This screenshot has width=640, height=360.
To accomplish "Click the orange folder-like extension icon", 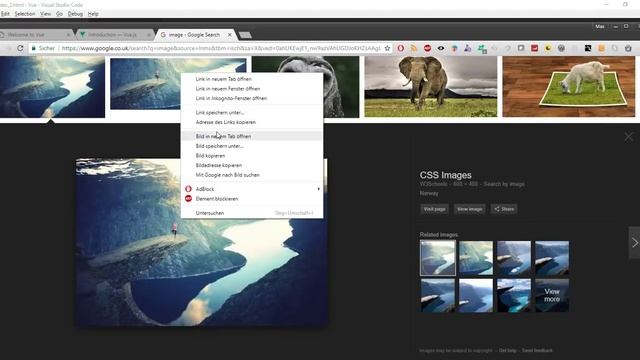I will [x=601, y=48].
